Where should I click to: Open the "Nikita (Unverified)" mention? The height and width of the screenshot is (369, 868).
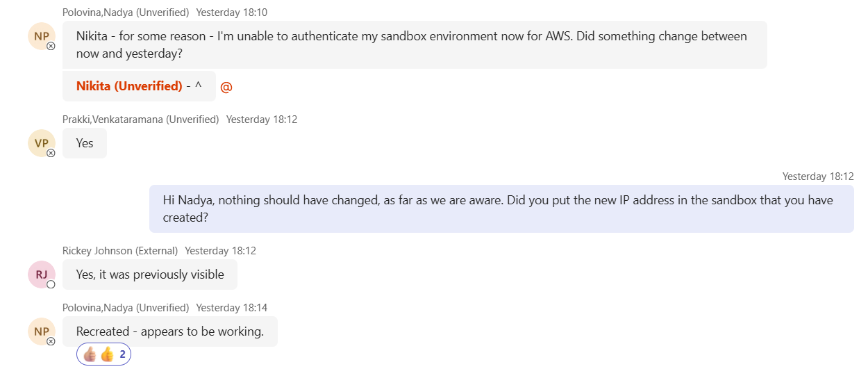pos(129,86)
